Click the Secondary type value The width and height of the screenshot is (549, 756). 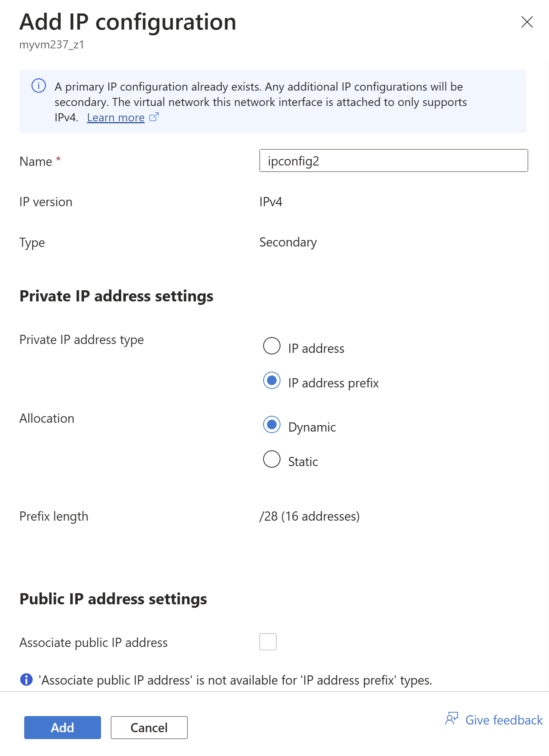pos(288,242)
